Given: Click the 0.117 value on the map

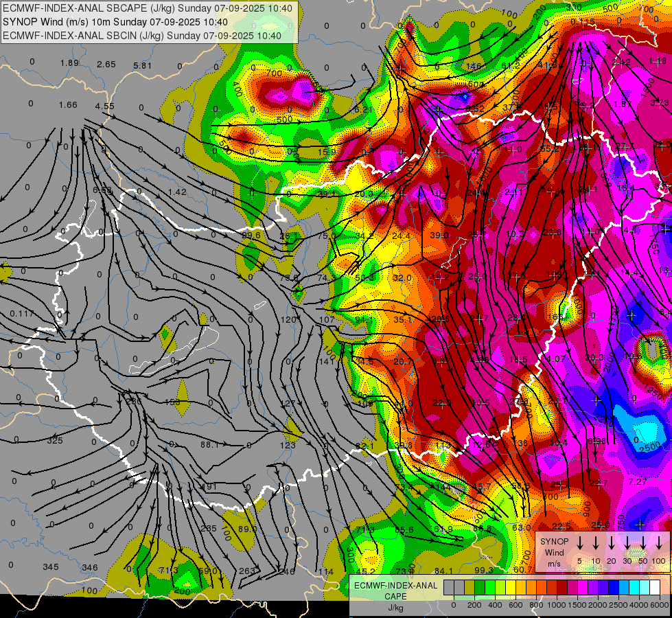Looking at the screenshot, I should click(22, 314).
